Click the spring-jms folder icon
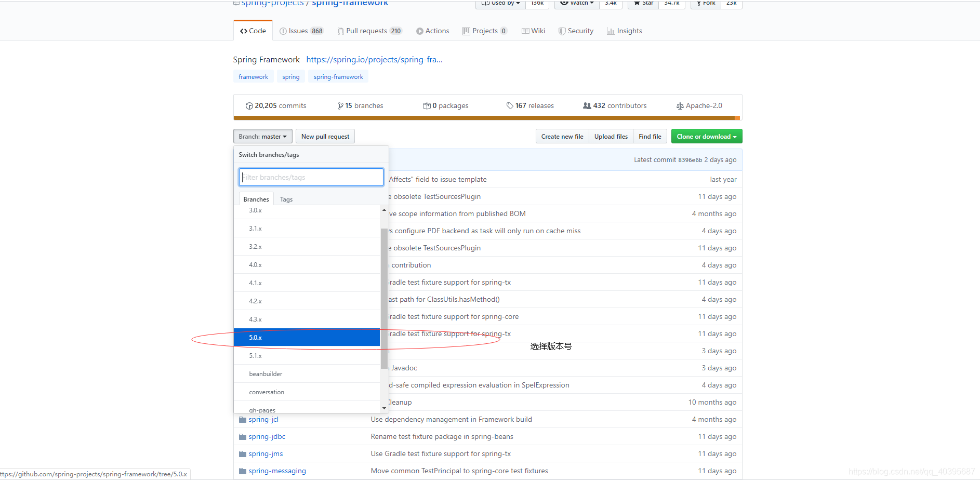 [x=243, y=454]
